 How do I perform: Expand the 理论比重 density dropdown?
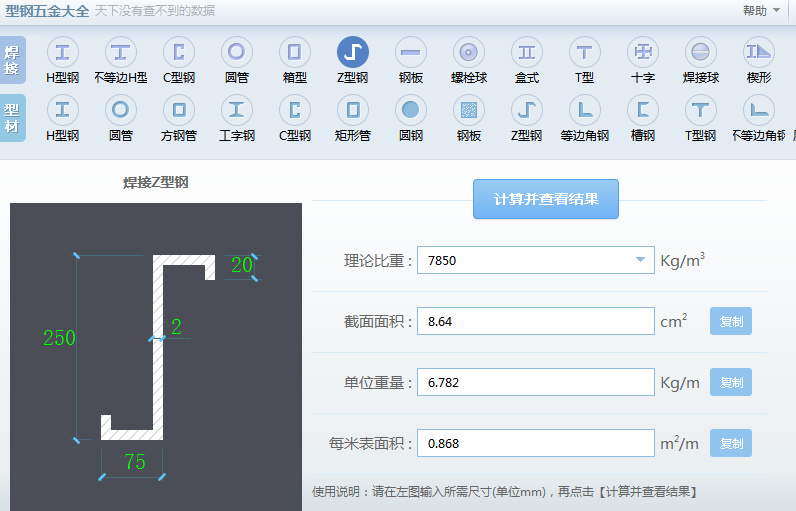[x=640, y=260]
